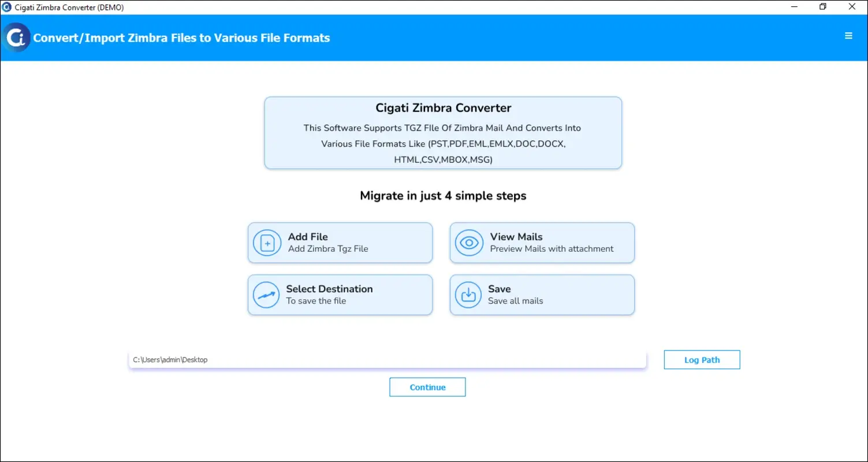Click the Add Zimbra Tgz File label

(328, 248)
